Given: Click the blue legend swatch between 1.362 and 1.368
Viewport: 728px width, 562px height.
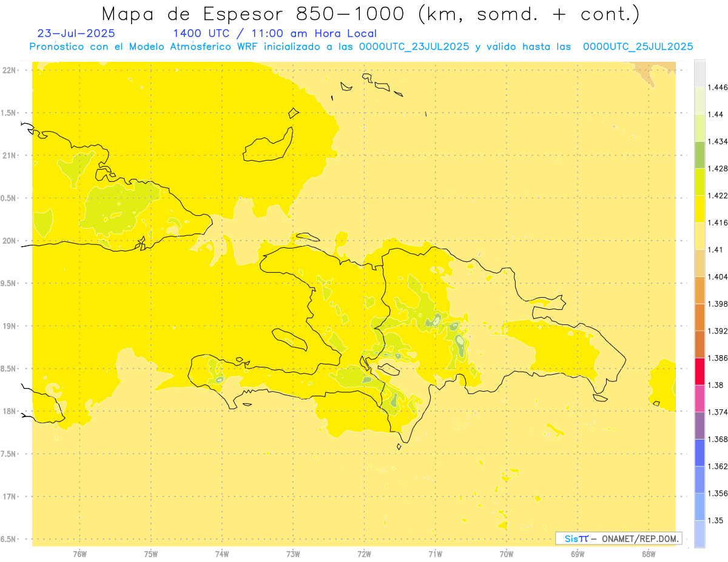Looking at the screenshot, I should pos(699,452).
